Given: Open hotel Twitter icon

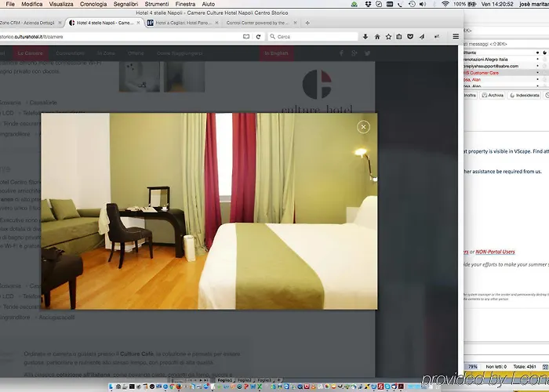Looking at the screenshot, I should 367,53.
